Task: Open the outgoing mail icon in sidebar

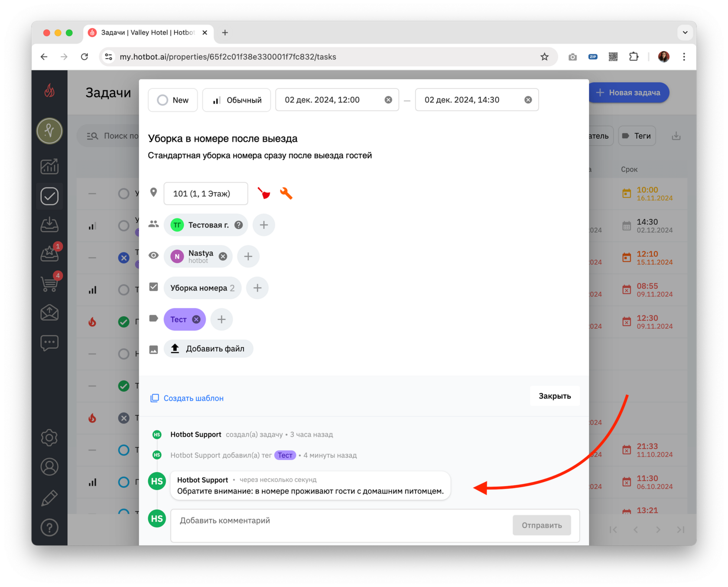Action: click(49, 312)
